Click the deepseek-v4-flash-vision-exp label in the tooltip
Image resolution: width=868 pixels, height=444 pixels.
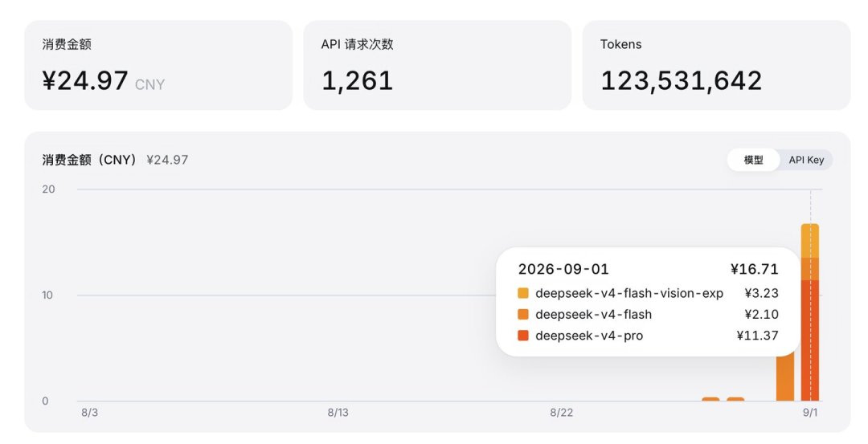(628, 293)
